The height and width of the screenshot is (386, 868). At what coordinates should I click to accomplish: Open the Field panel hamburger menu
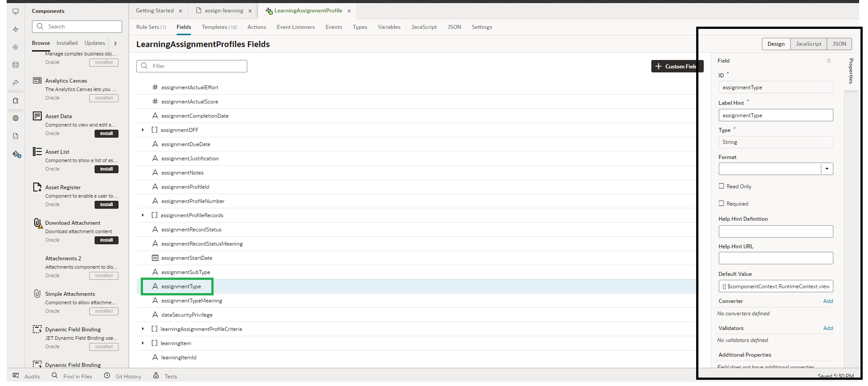click(x=829, y=60)
